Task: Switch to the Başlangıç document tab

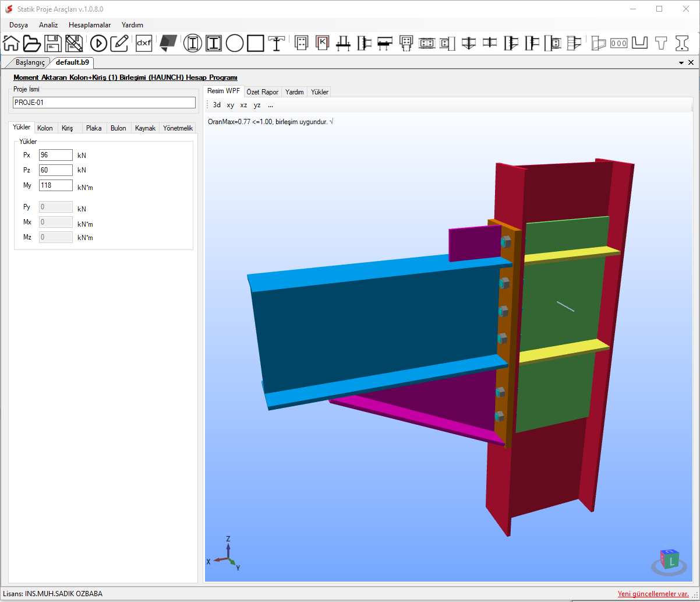Action: tap(30, 62)
